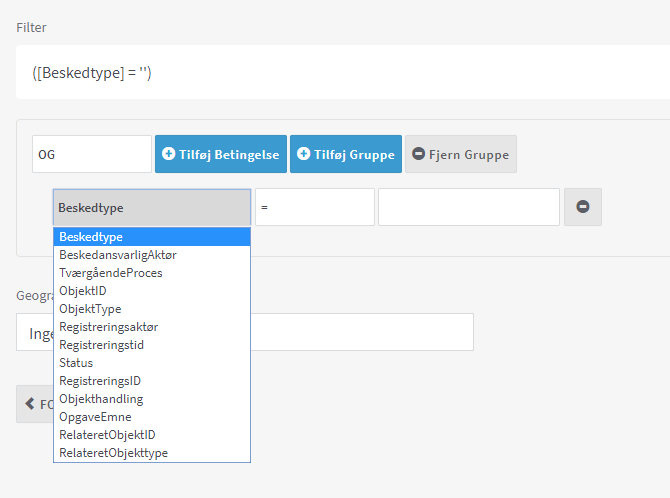The width and height of the screenshot is (670, 498).
Task: Choose Status from the field list
Action: (x=151, y=363)
